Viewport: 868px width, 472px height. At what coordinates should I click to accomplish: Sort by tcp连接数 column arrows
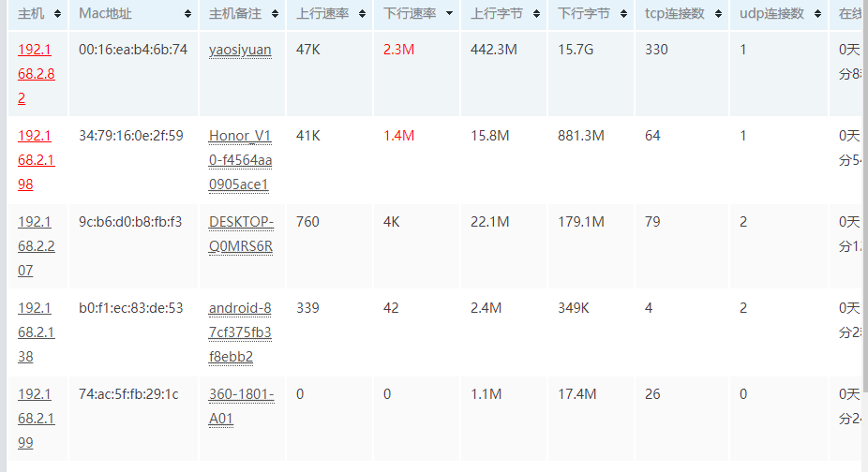719,14
